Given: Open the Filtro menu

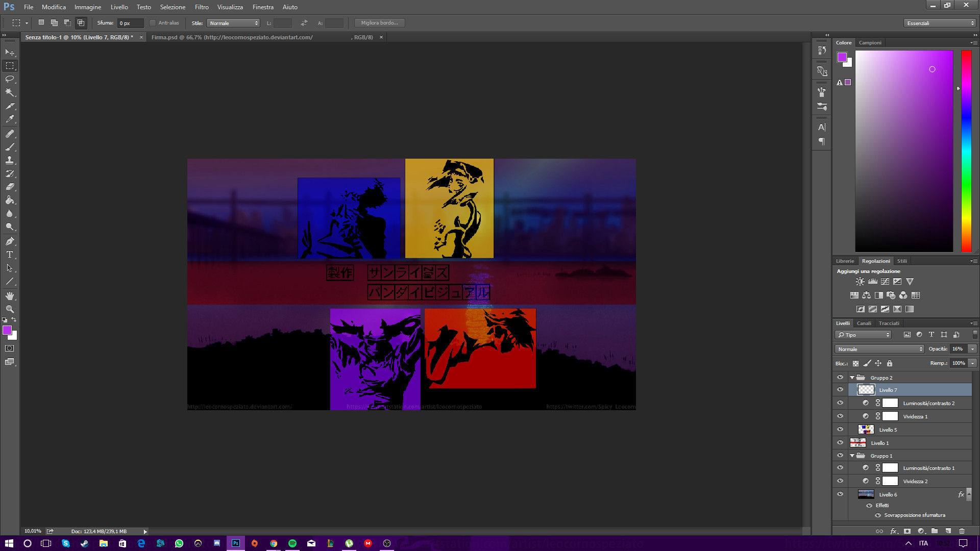Looking at the screenshot, I should pyautogui.click(x=202, y=7).
